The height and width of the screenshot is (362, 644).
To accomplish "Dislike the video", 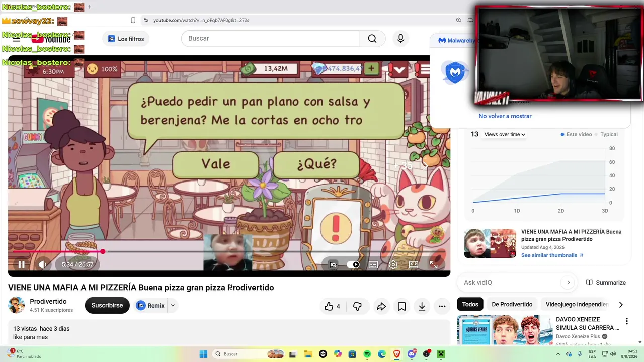I will click(x=357, y=306).
